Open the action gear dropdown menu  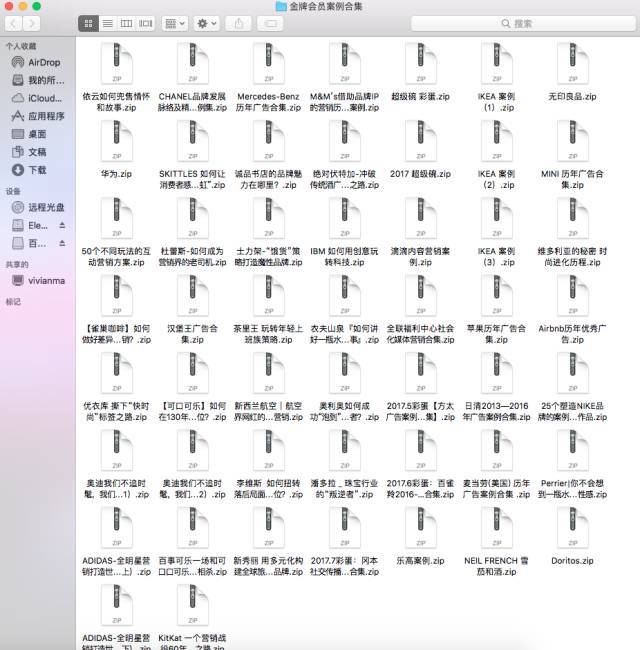[206, 24]
